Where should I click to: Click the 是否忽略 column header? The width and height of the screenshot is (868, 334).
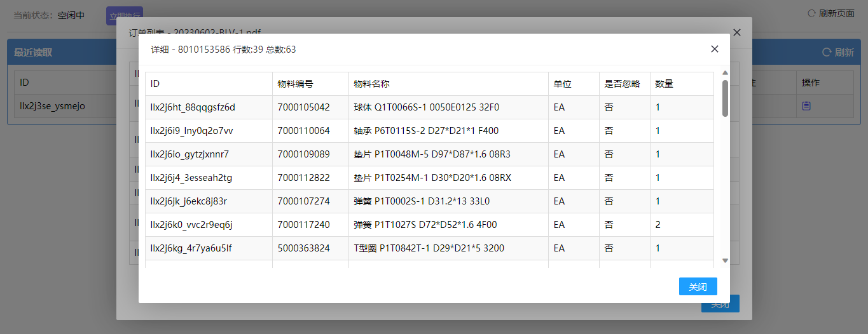coord(622,84)
